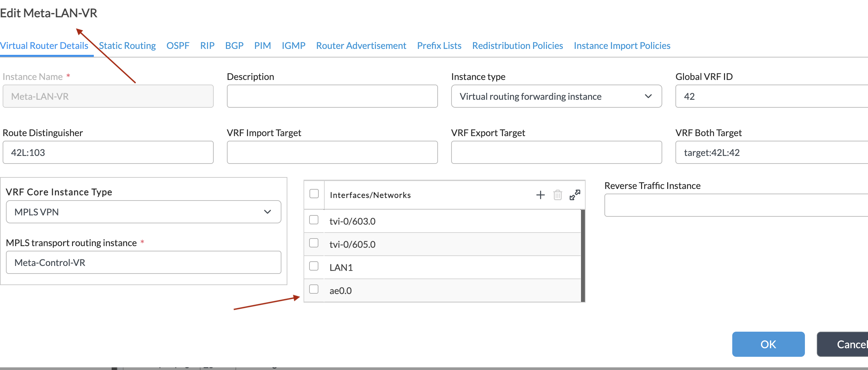Click the plus icon to add interface
Screen dimensions: 868x370
[x=540, y=195]
